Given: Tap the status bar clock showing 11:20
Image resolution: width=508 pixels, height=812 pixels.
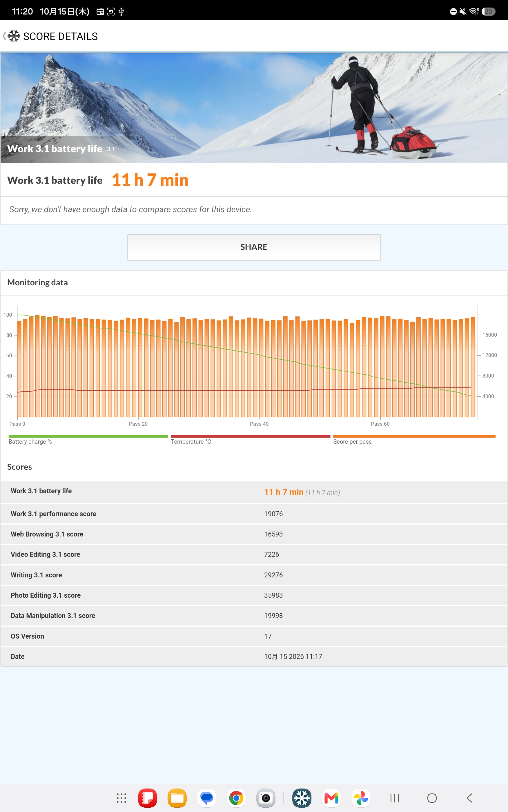Looking at the screenshot, I should click(x=22, y=11).
